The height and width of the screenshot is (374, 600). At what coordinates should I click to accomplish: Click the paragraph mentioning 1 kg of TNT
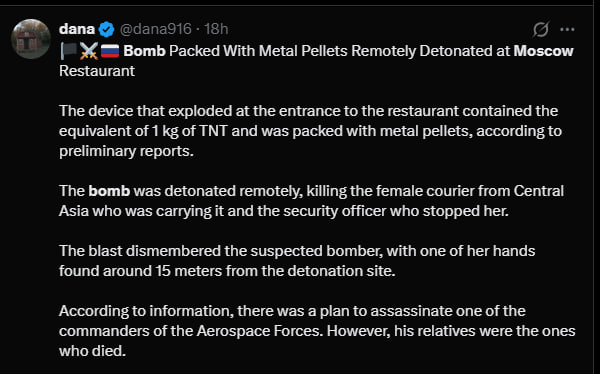(x=310, y=131)
